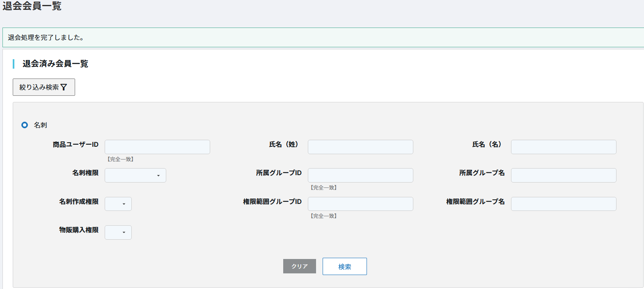Select the 名刺 radio button
644x289 pixels.
(25, 125)
